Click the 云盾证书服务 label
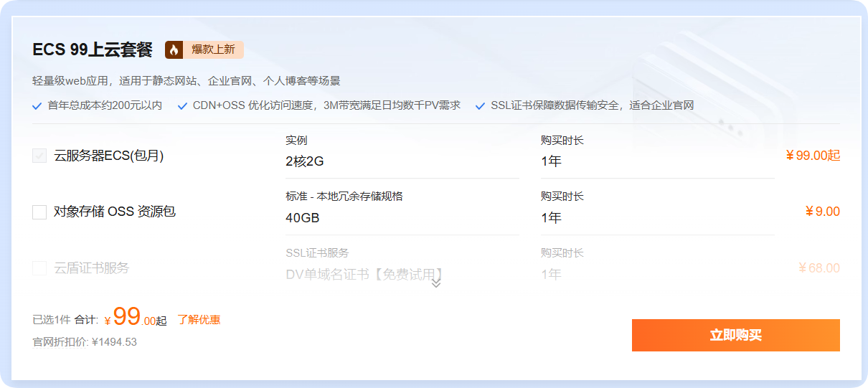The height and width of the screenshot is (388, 868). (92, 268)
